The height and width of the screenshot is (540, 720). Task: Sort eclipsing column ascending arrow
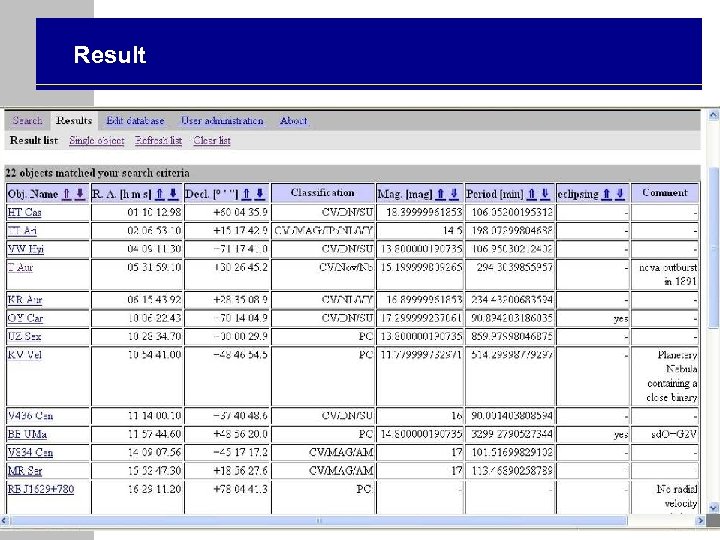pyautogui.click(x=606, y=194)
